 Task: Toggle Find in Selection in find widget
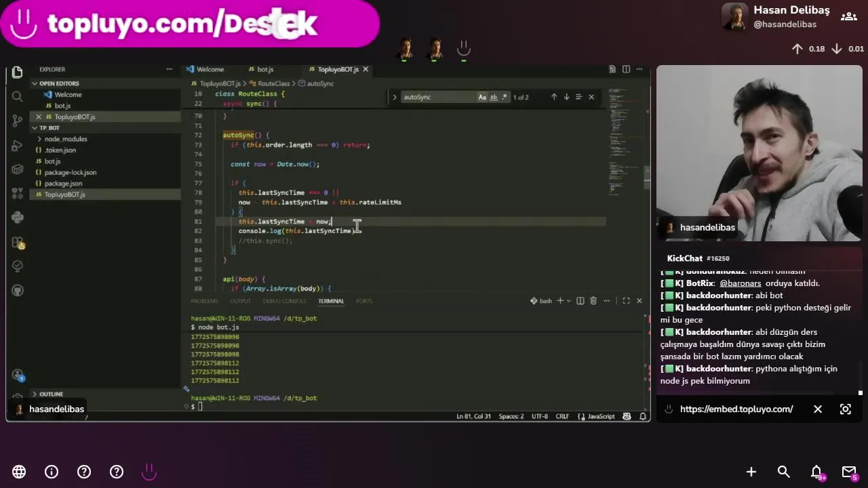(578, 97)
